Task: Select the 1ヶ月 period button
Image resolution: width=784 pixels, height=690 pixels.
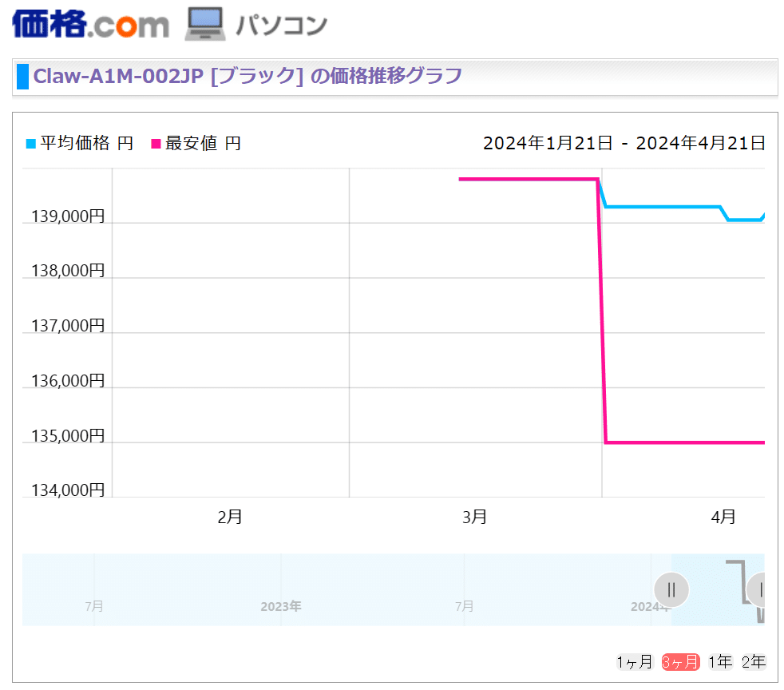Action: pyautogui.click(x=634, y=661)
